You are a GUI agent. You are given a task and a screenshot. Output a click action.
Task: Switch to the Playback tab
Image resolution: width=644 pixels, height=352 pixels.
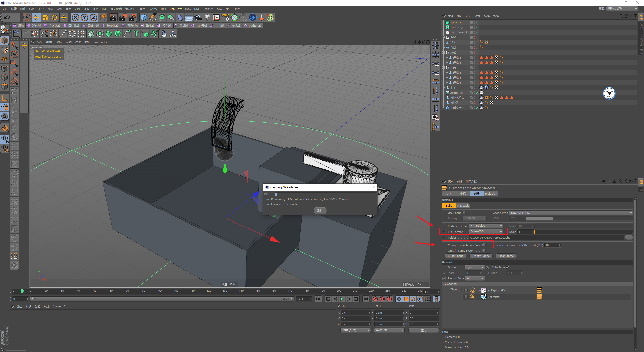(x=463, y=206)
